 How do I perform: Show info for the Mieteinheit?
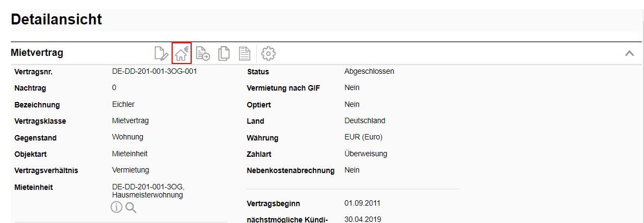tap(117, 207)
